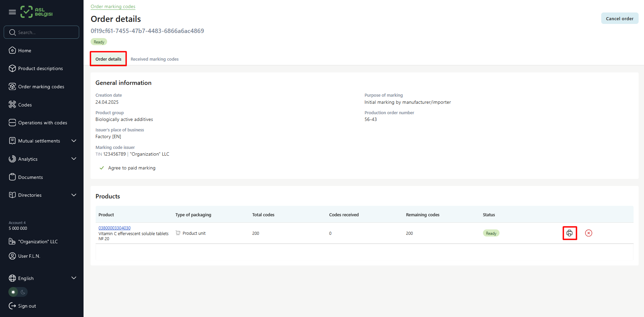Click the search magnifier icon
The height and width of the screenshot is (317, 644).
[12, 32]
